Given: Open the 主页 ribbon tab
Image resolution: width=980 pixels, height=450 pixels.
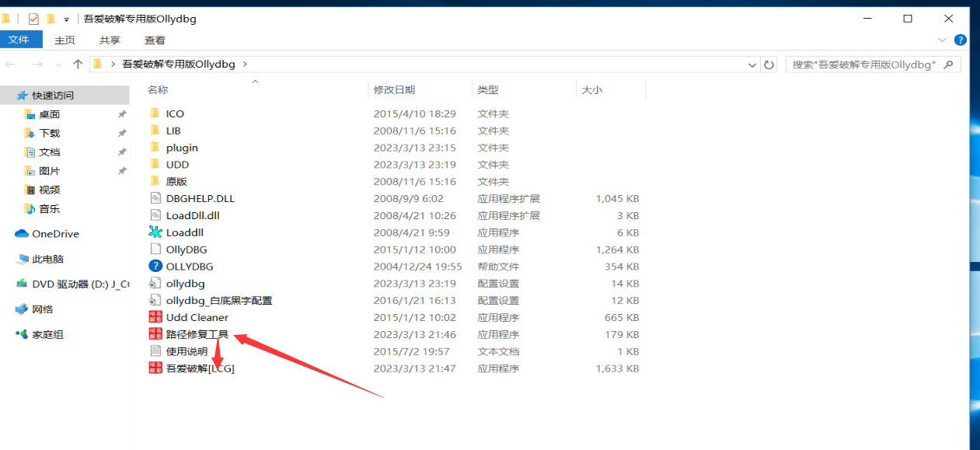Looking at the screenshot, I should 65,40.
